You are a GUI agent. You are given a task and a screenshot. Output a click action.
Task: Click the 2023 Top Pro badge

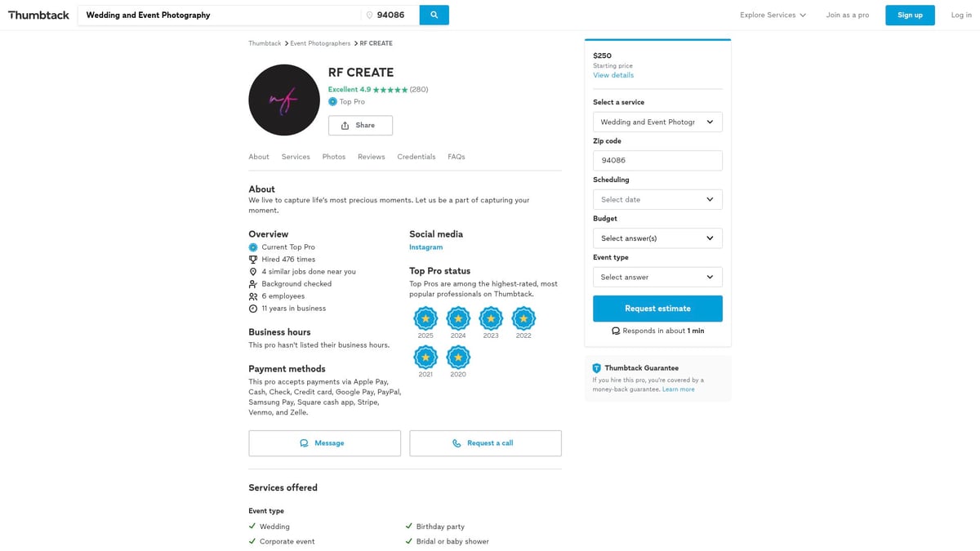[x=491, y=318]
